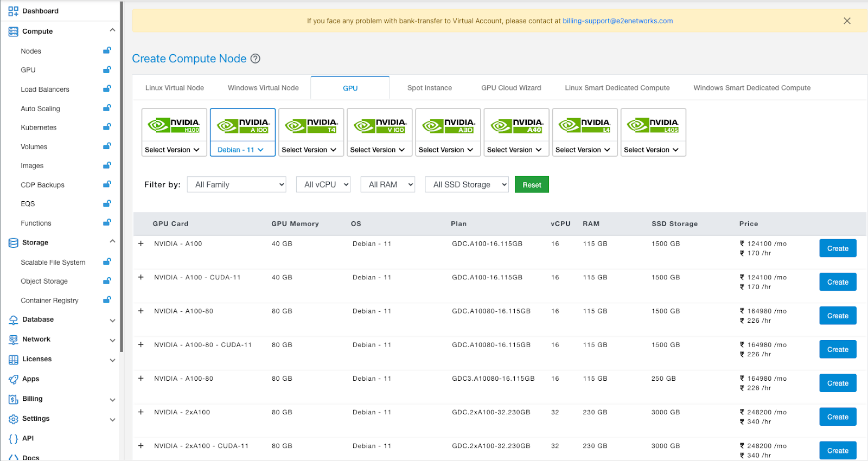Image resolution: width=868 pixels, height=461 pixels.
Task: Click the Network section icon
Action: [x=13, y=340]
